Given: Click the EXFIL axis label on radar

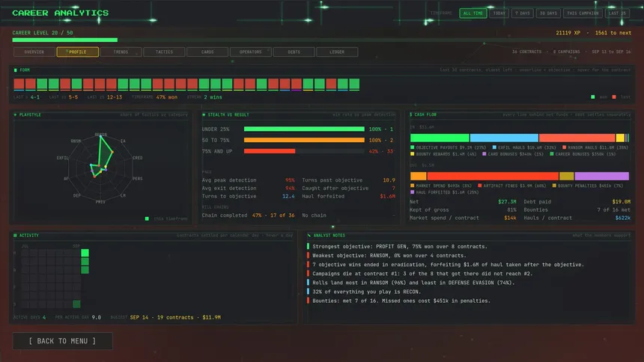Looking at the screenshot, I should click(x=62, y=158).
